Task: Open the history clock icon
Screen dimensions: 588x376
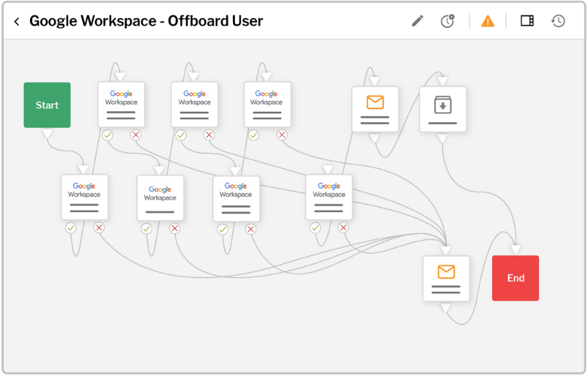Action: click(558, 21)
